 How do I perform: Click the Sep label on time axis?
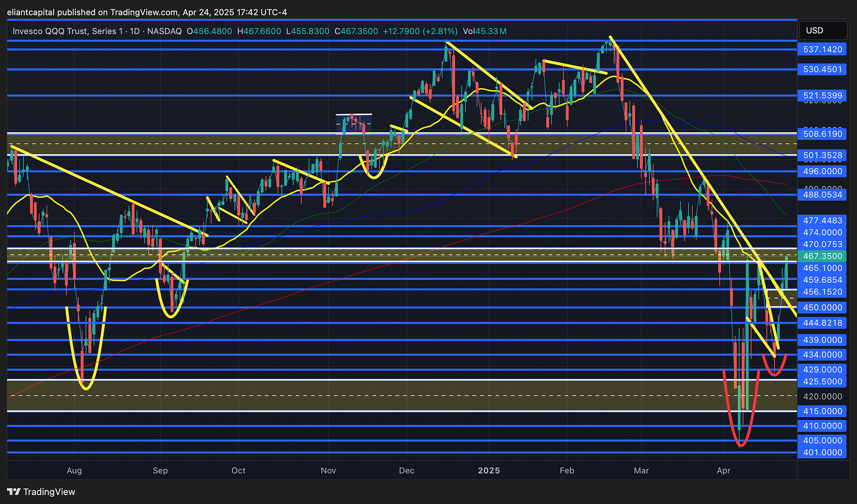160,471
